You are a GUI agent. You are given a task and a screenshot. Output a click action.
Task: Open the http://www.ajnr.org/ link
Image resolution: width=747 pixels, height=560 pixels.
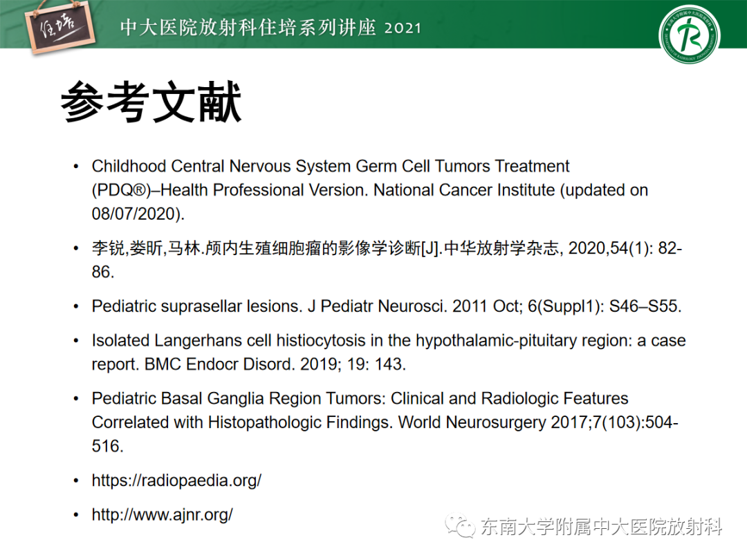point(162,515)
